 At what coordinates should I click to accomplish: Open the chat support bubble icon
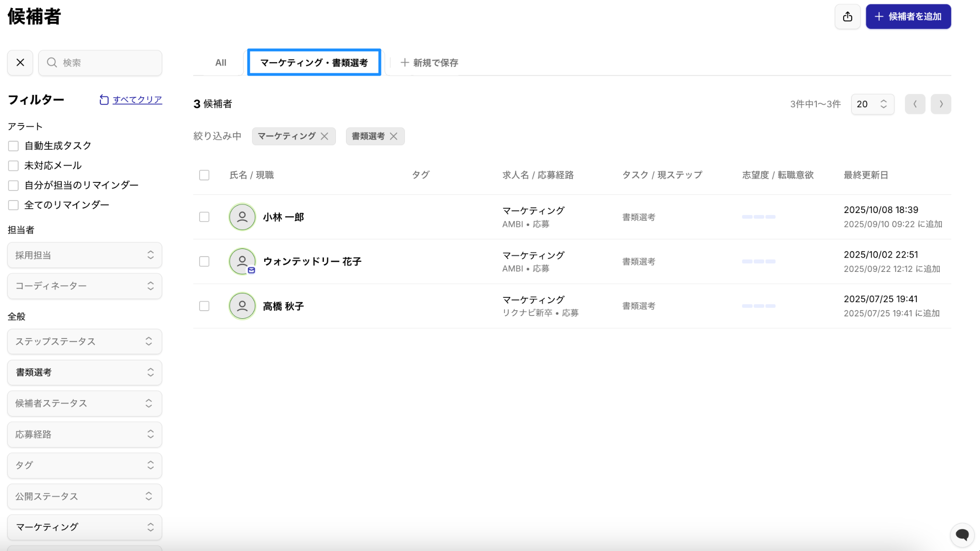pyautogui.click(x=962, y=534)
